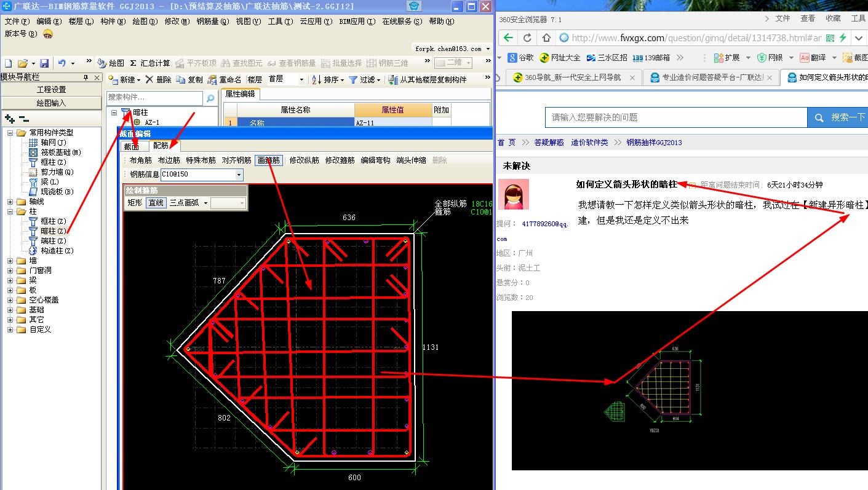Open the 答疑解惑 breadcrumb link
Screen dimensions: 868x490
click(x=549, y=142)
